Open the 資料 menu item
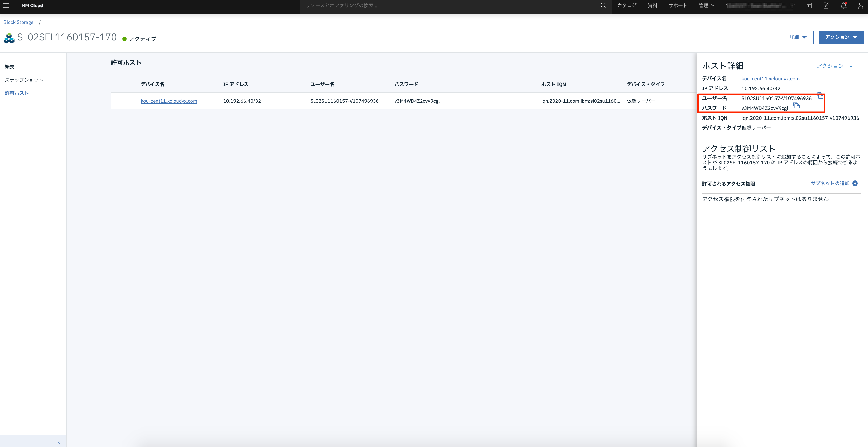Viewport: 868px width, 447px height. pos(652,5)
